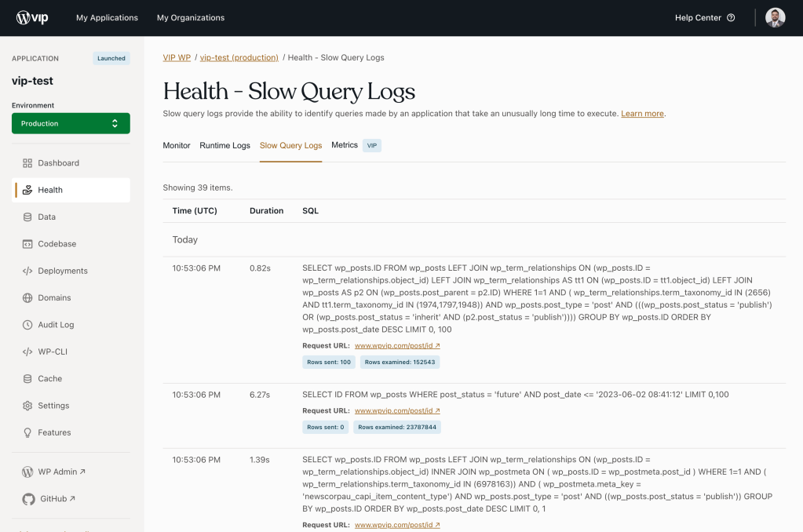
Task: Click the Rows examined: 152543 badge
Action: [400, 362]
